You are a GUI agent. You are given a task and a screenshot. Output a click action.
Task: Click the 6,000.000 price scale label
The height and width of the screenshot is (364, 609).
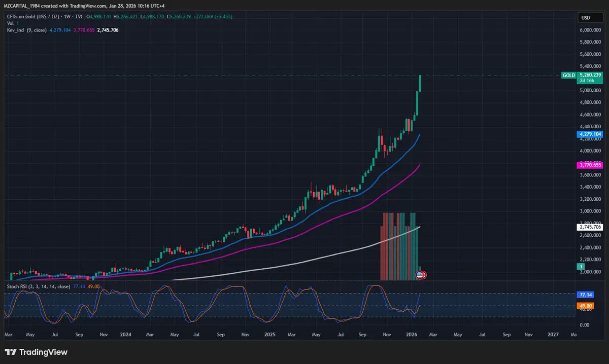pos(590,30)
